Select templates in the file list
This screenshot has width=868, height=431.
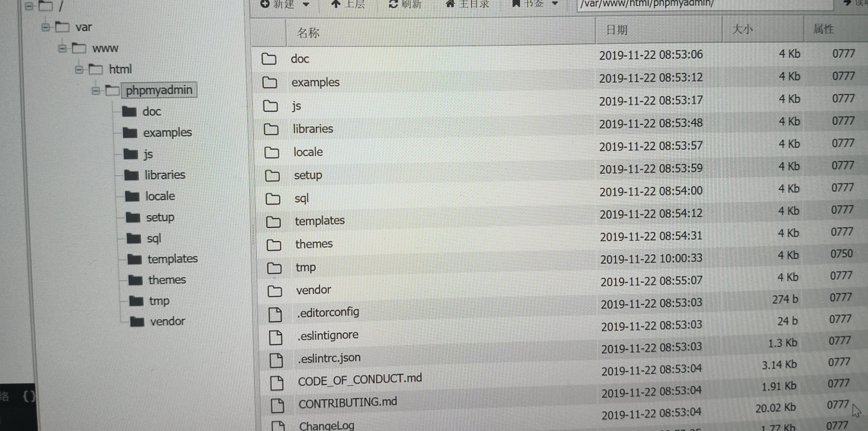tap(319, 220)
